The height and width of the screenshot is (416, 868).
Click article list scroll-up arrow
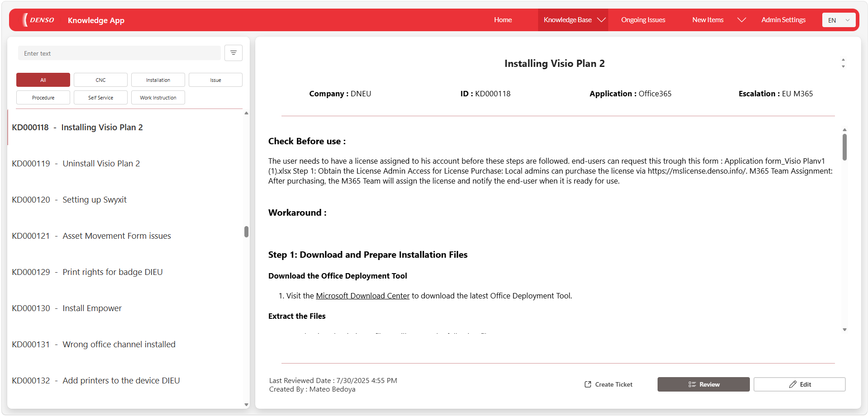tap(246, 113)
